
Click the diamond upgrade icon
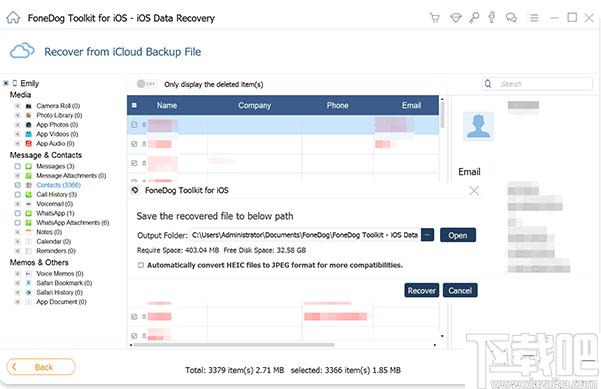click(x=455, y=18)
